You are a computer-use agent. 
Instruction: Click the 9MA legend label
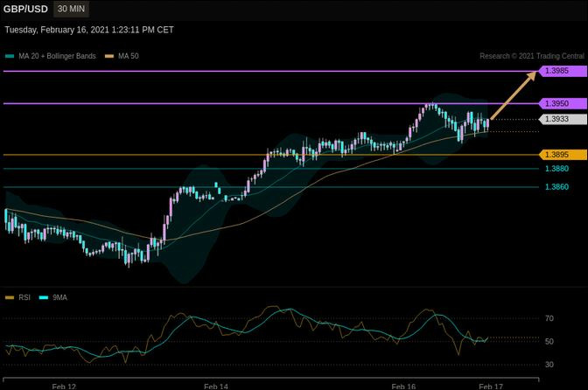point(60,298)
